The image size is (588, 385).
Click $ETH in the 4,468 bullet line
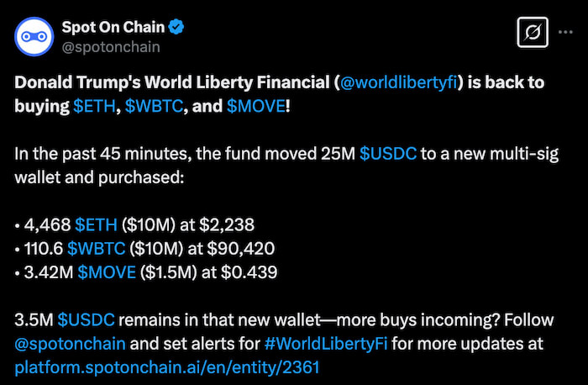coord(97,224)
